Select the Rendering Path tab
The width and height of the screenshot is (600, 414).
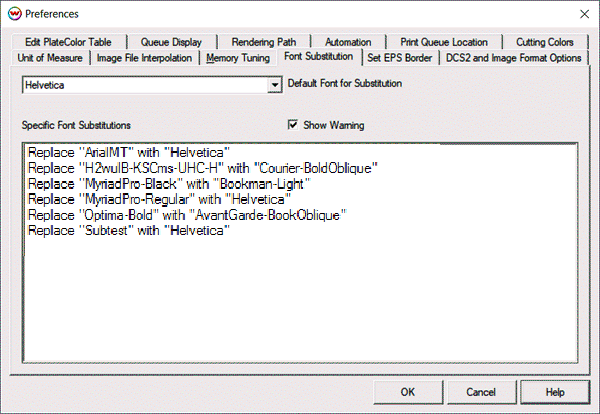tap(264, 42)
